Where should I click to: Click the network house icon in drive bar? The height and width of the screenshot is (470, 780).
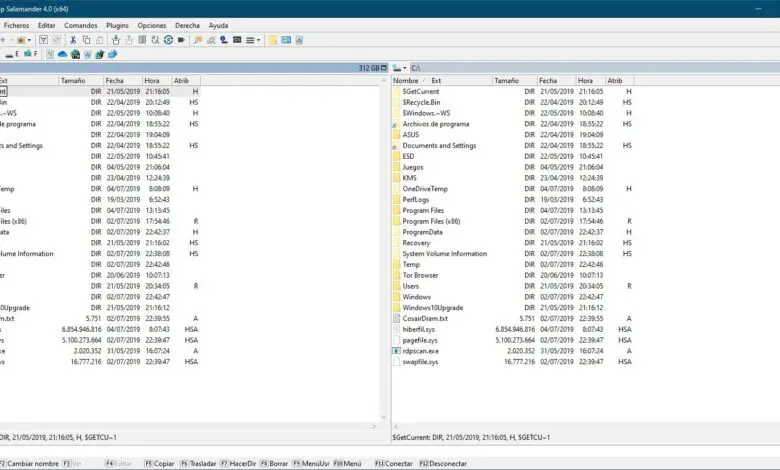click(x=75, y=54)
